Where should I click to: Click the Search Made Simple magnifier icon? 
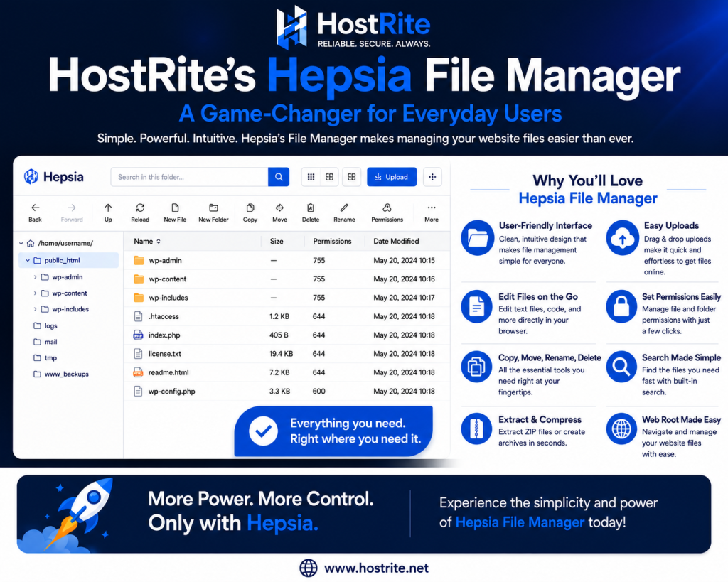[621, 367]
